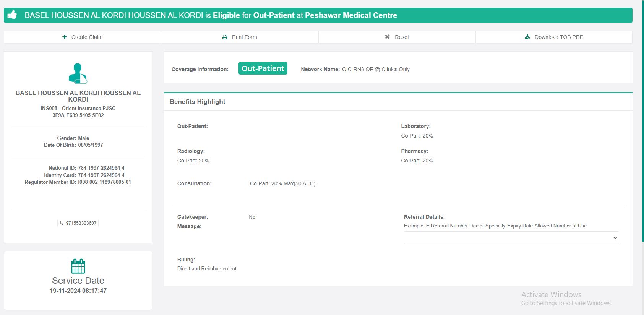The height and width of the screenshot is (315, 644).
Task: Click the Out-Patient coverage badge
Action: click(x=263, y=68)
